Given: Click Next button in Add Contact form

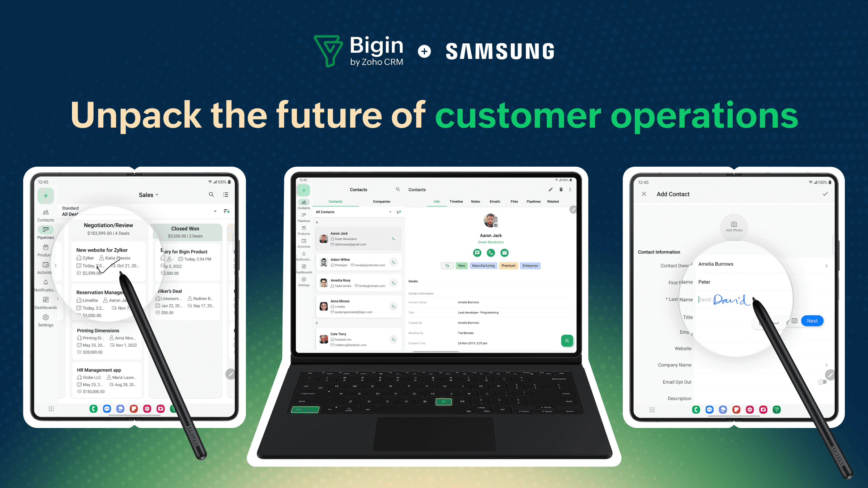Looking at the screenshot, I should click(812, 321).
